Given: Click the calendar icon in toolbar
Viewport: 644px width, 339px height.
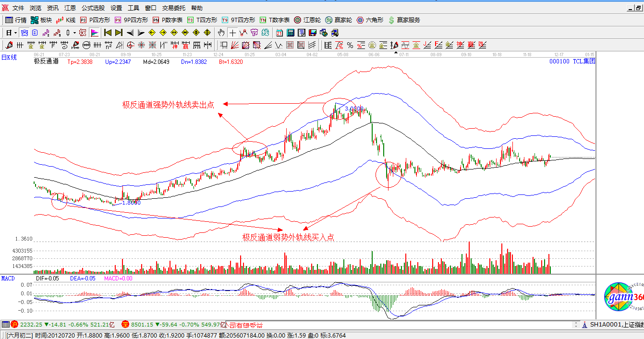Looking at the screenshot, I should pos(279,33).
